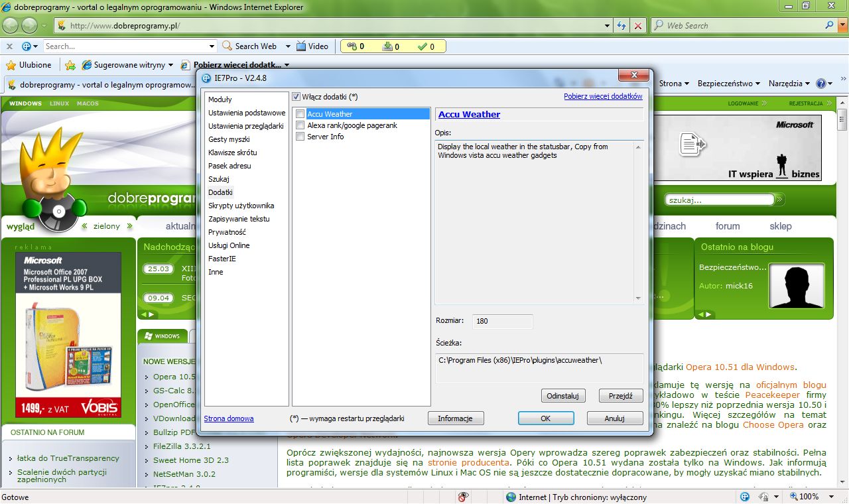Click the privacy blocked-eye status bar icon
The width and height of the screenshot is (849, 504).
[463, 497]
